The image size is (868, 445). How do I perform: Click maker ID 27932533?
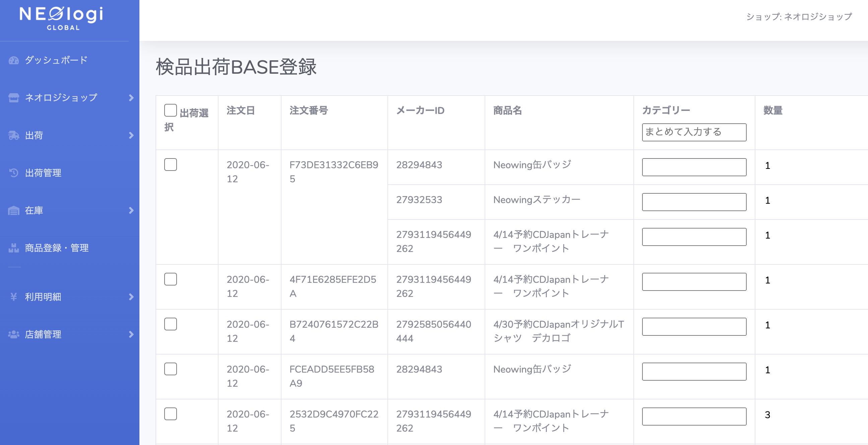[x=419, y=200]
